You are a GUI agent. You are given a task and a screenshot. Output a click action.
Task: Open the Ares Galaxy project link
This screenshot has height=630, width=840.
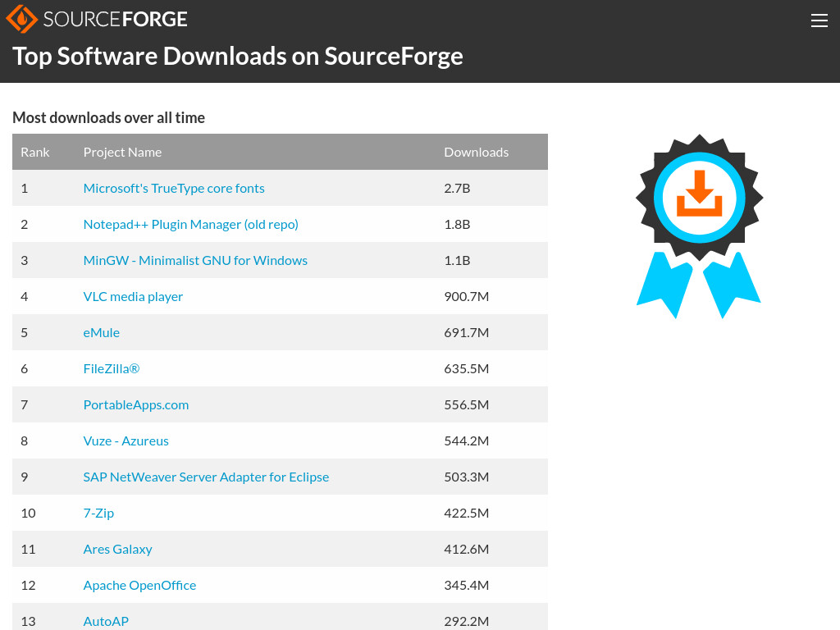point(118,549)
